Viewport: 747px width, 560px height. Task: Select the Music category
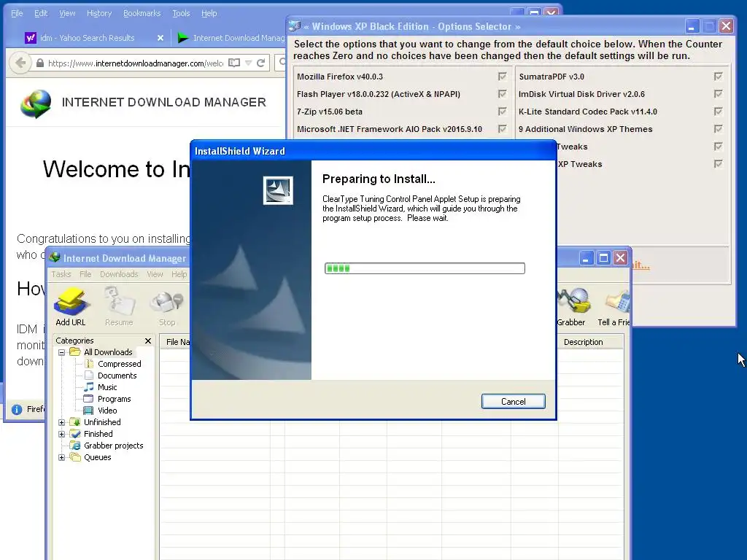107,387
